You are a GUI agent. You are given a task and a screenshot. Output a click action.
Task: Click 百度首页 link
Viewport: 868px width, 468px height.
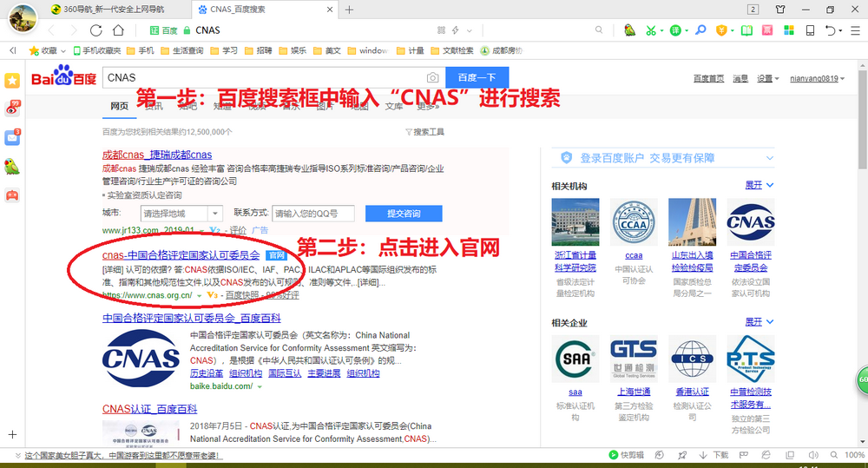708,79
